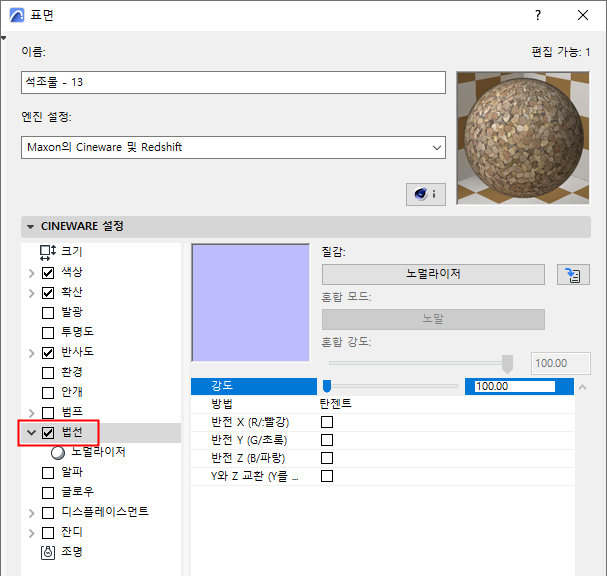
Task: Click the 강도 100.00 value field
Action: tap(515, 386)
